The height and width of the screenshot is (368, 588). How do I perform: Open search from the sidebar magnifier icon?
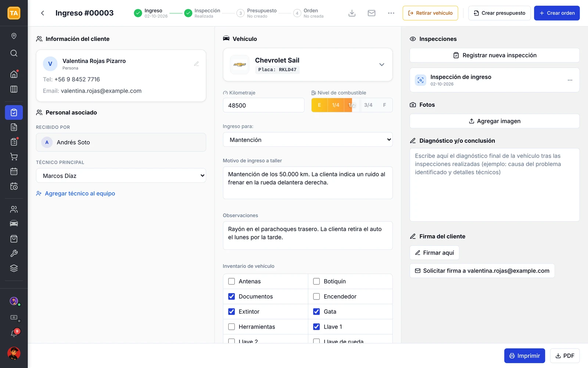[x=14, y=53]
